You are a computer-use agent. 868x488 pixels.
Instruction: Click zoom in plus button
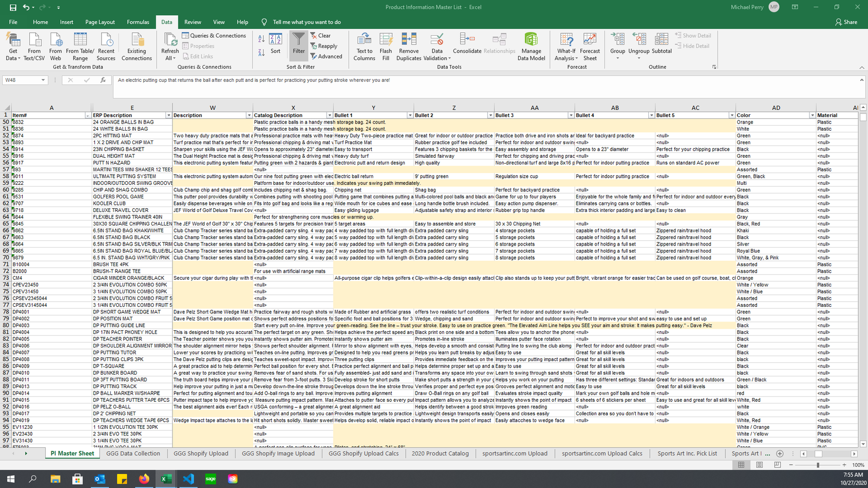[844, 465]
